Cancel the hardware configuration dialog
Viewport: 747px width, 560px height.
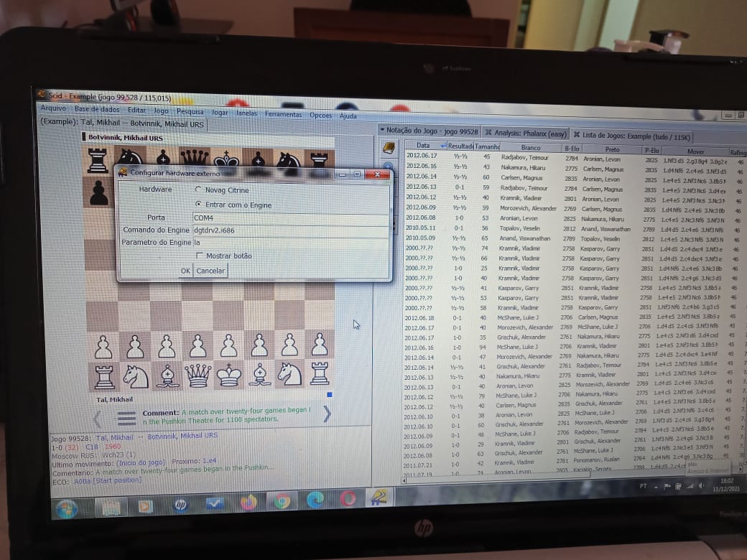210,271
